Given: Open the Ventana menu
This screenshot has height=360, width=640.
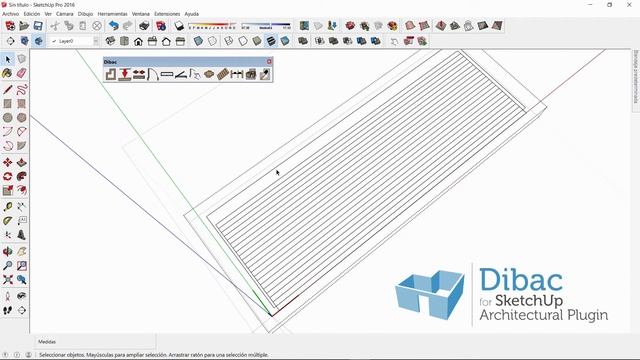Looking at the screenshot, I should click(141, 14).
